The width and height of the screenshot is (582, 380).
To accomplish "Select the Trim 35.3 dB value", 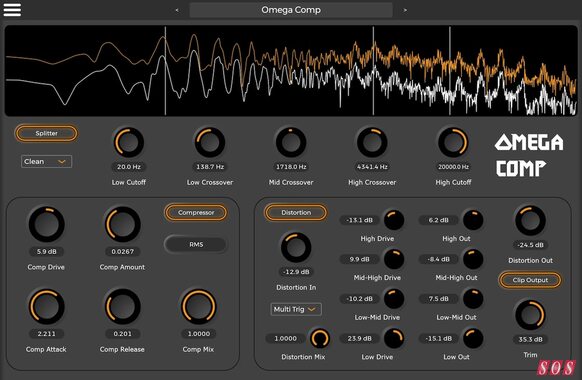I will click(x=530, y=339).
